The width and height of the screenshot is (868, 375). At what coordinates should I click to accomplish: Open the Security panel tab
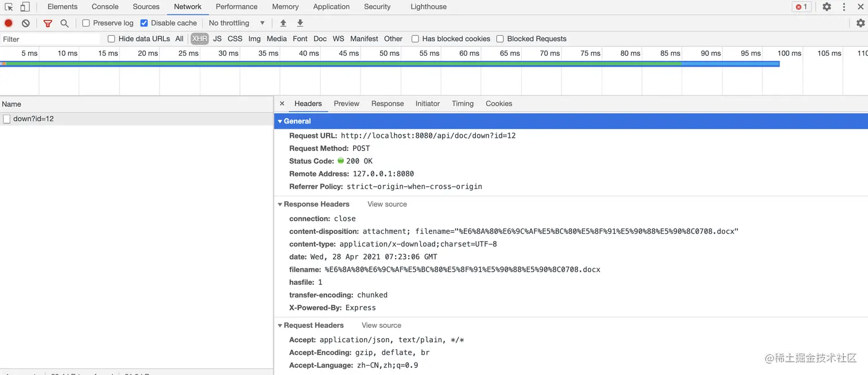click(x=377, y=7)
